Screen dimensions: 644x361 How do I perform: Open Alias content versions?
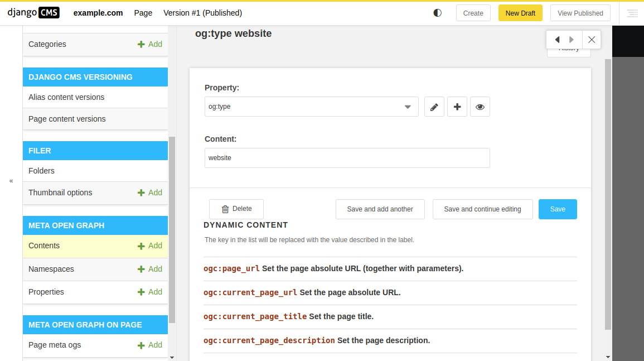click(x=66, y=97)
